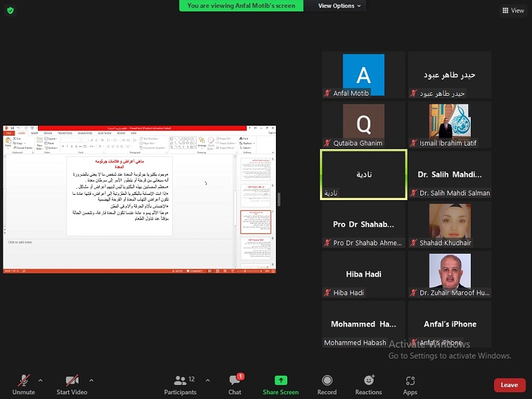This screenshot has height=399, width=532.
Task: Click the PowerPoint zoom slider
Action: click(249, 271)
